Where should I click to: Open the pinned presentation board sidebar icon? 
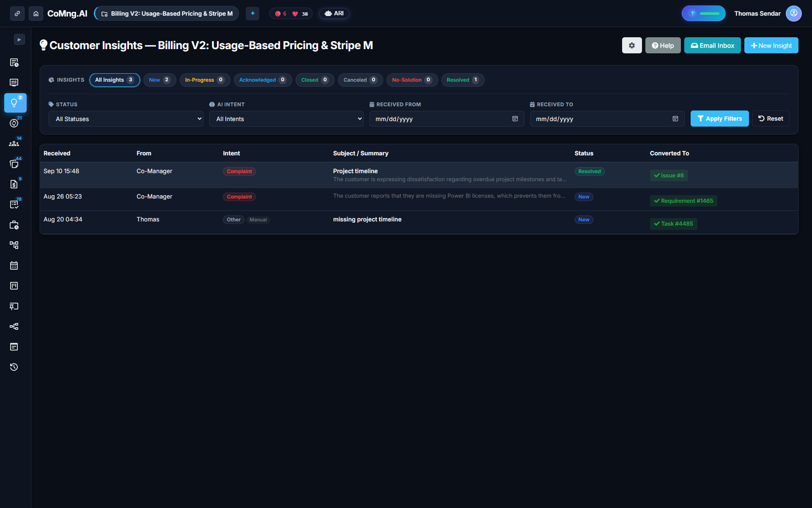coord(14,306)
